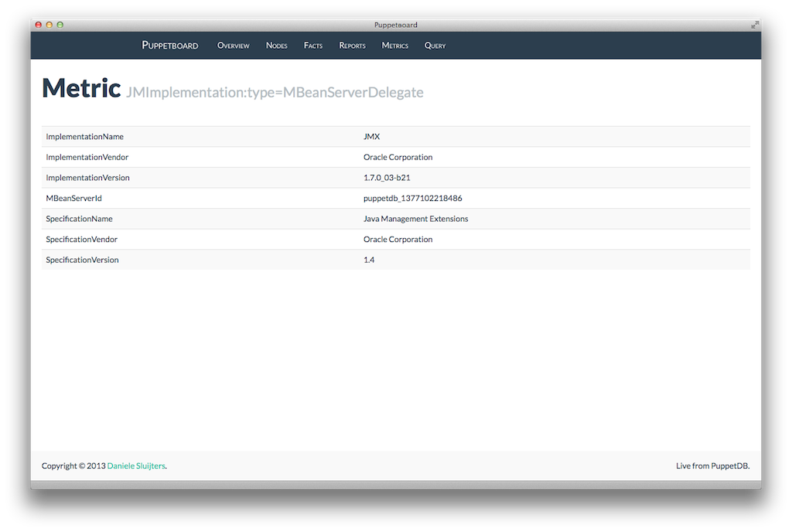This screenshot has height=532, width=792.
Task: Open the Facts nav item
Action: (313, 46)
